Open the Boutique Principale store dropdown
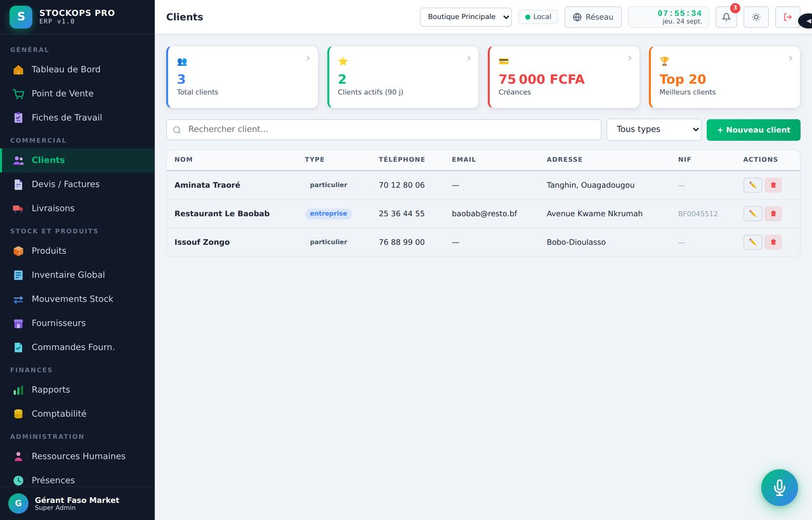The width and height of the screenshot is (812, 520). click(466, 17)
